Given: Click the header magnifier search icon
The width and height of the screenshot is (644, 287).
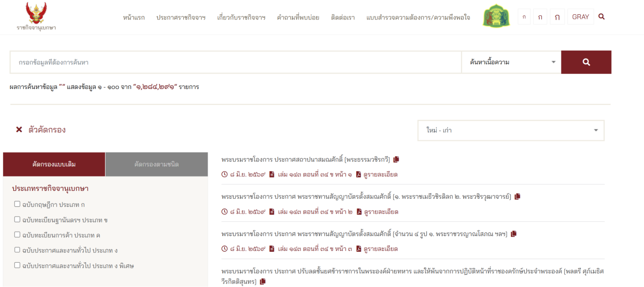Looking at the screenshot, I should pos(601,17).
